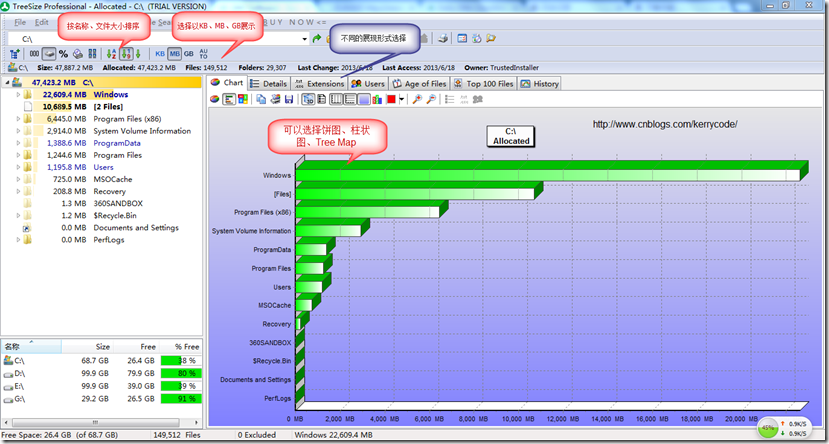Click the grayed list icon in chart toolbar
The image size is (829, 444).
click(450, 99)
